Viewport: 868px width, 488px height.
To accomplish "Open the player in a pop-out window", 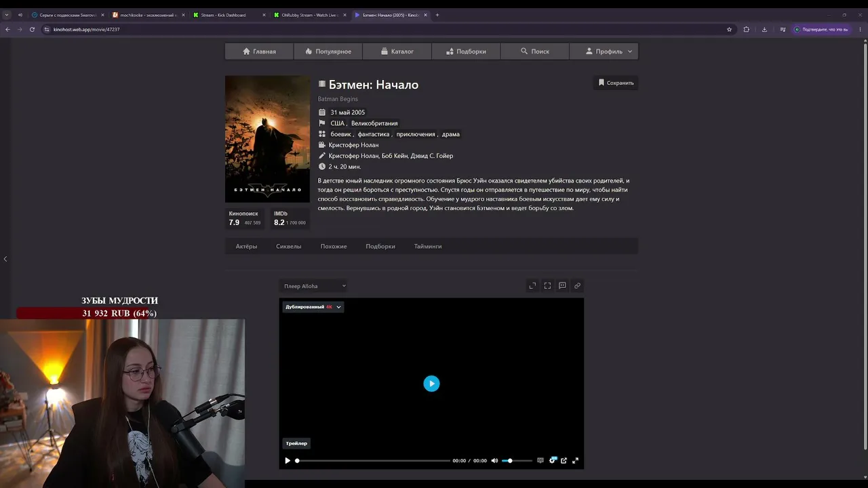I will click(x=564, y=461).
